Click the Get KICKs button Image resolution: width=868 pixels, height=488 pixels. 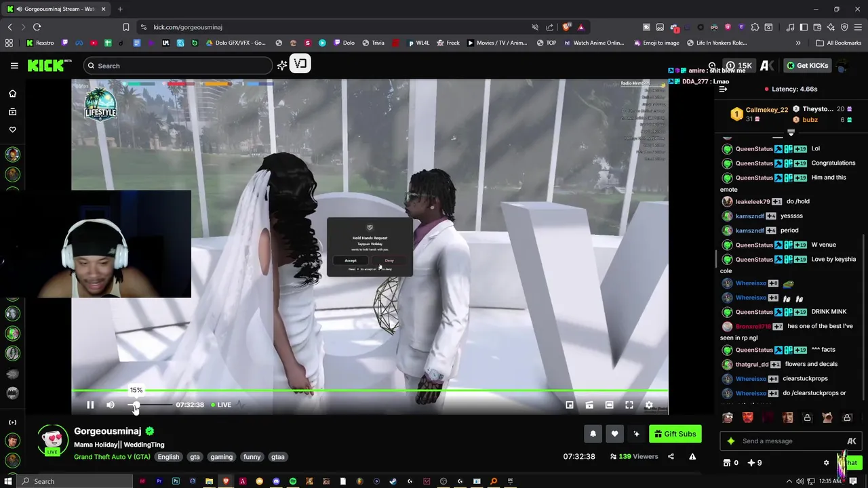coord(807,66)
